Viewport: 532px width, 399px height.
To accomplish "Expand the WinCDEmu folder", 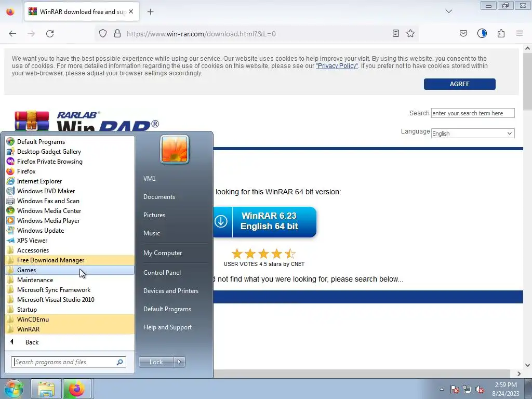I will pos(70,320).
